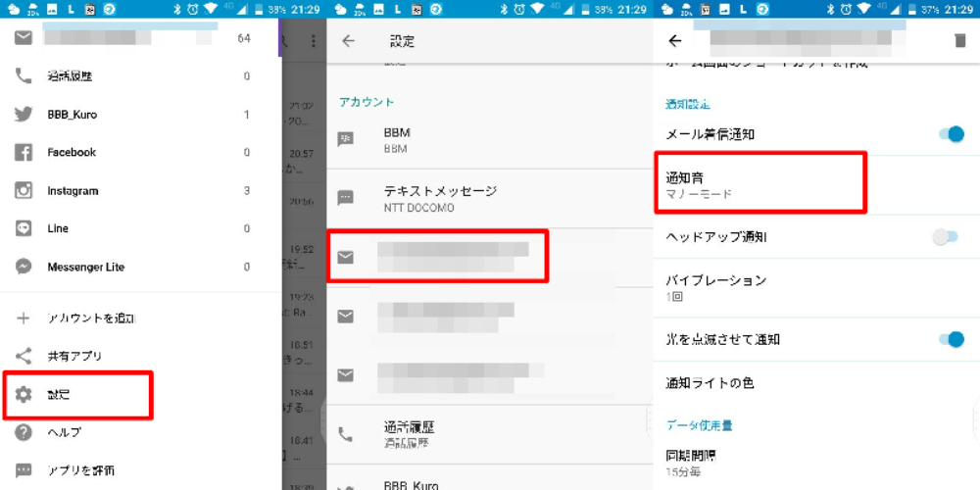Viewport: 980px width, 490px height.
Task: Go back using the arrow beside the 設定 title
Action: pyautogui.click(x=348, y=41)
